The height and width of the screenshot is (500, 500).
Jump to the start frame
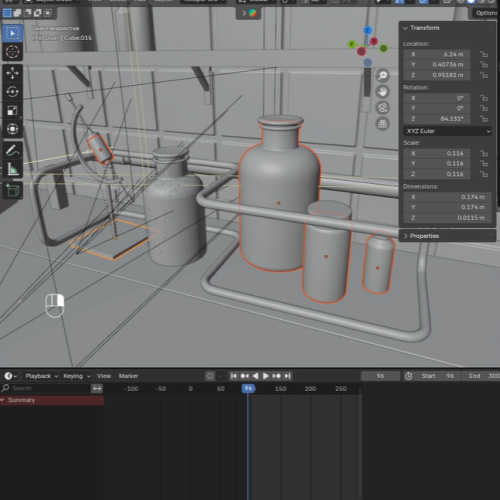pyautogui.click(x=234, y=376)
